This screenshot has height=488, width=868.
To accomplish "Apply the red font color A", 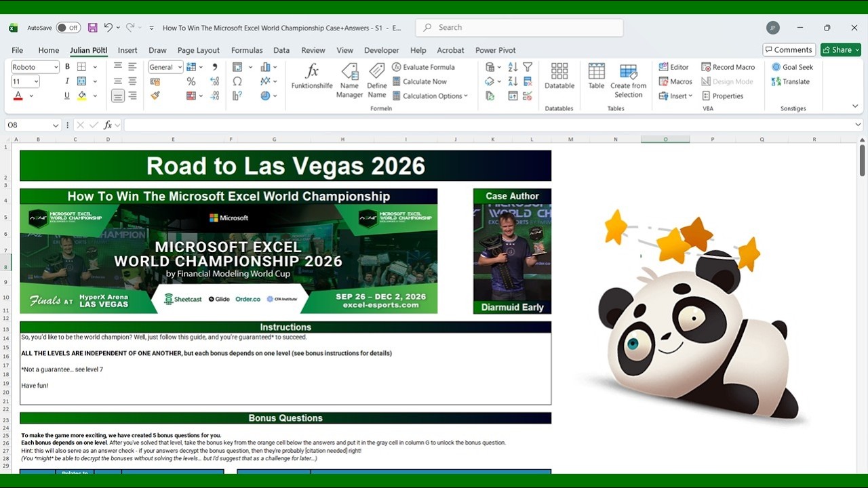I will 18,96.
